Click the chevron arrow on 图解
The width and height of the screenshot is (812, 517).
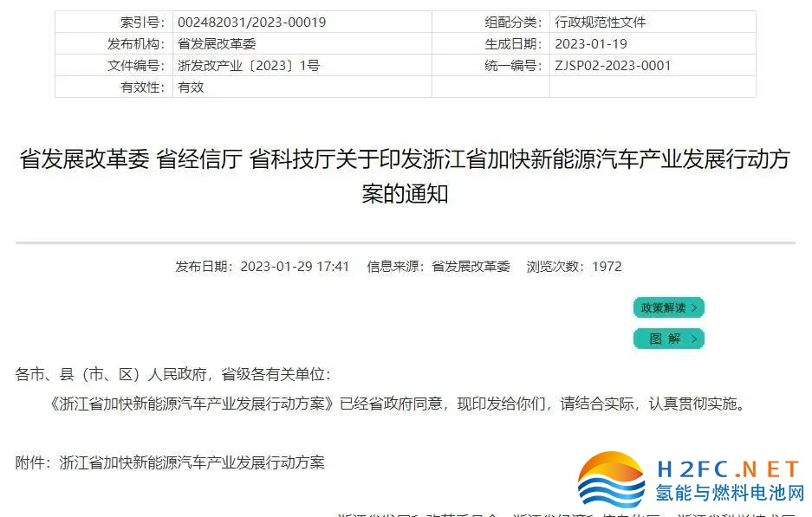[x=694, y=339]
